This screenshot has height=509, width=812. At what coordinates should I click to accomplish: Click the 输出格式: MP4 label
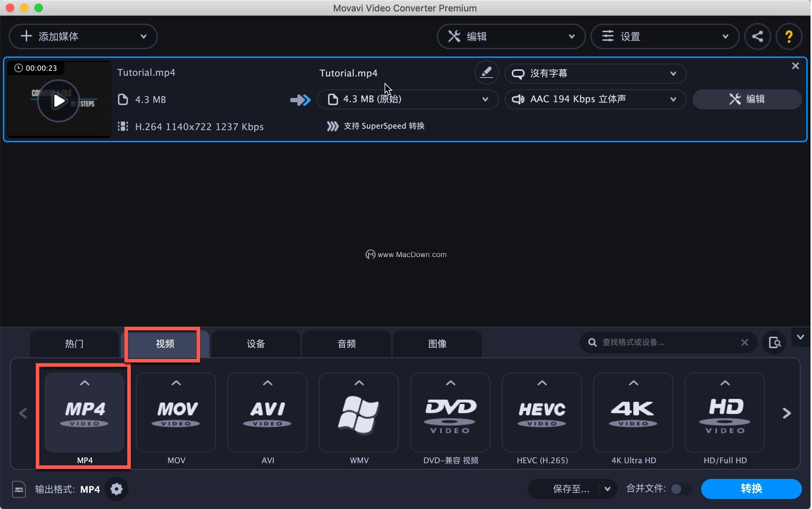[x=68, y=489]
